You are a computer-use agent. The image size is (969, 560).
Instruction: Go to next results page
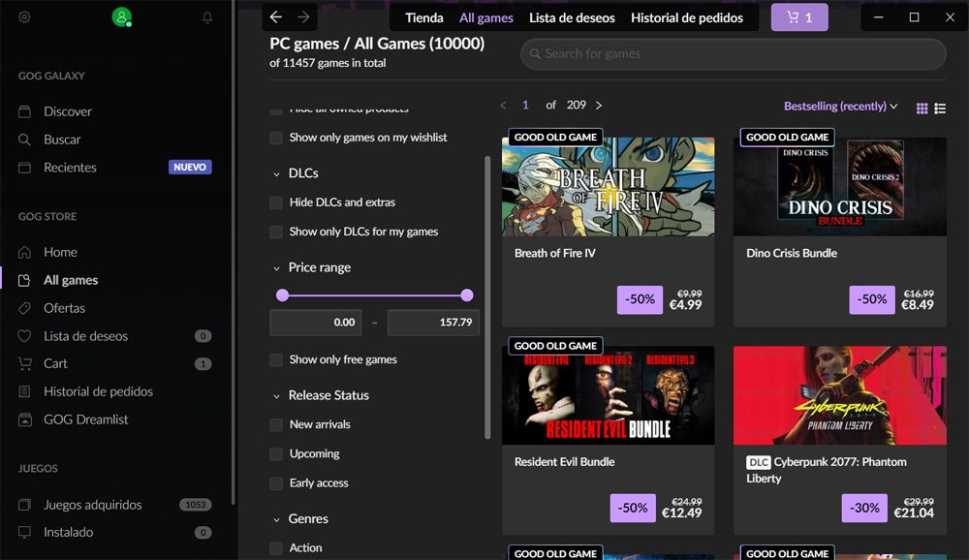tap(598, 106)
